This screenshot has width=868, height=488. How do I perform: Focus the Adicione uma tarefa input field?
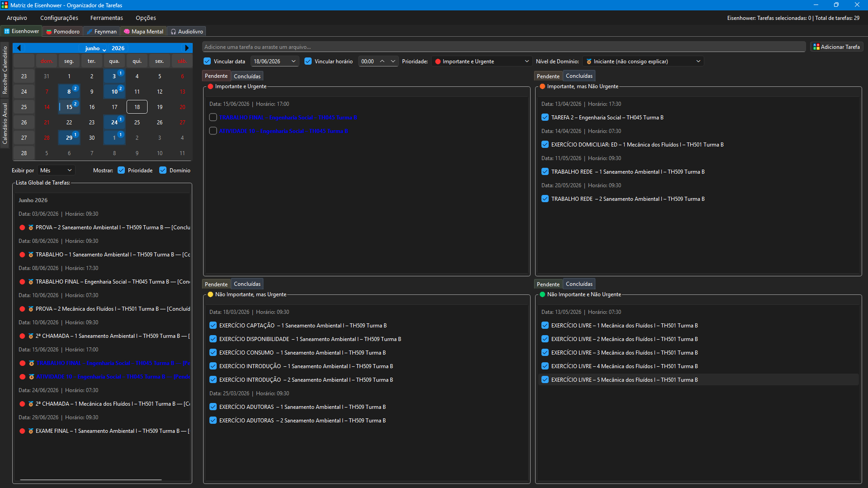pos(504,47)
